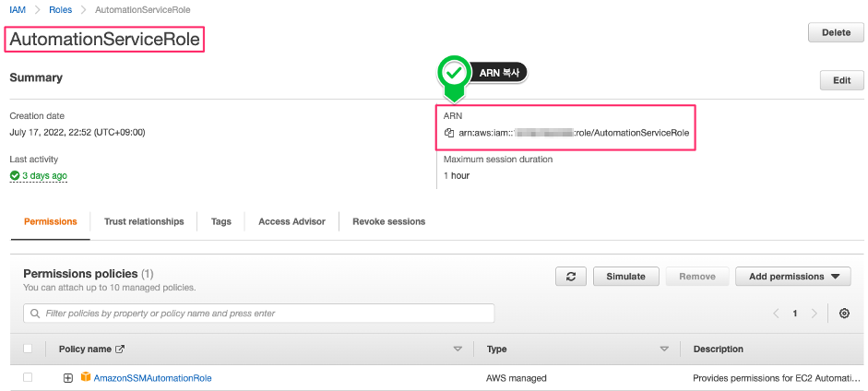
Task: Open the Type column sort arrow
Action: pos(664,349)
